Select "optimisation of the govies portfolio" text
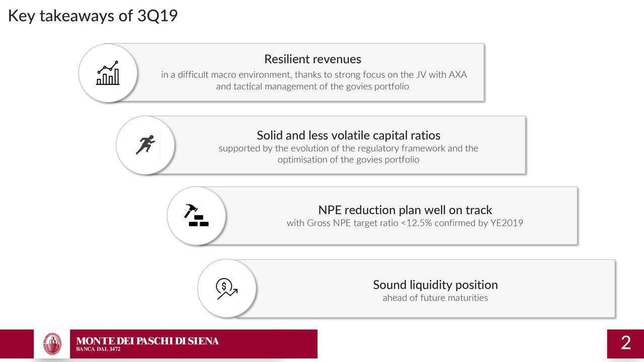644x362 pixels. point(348,160)
